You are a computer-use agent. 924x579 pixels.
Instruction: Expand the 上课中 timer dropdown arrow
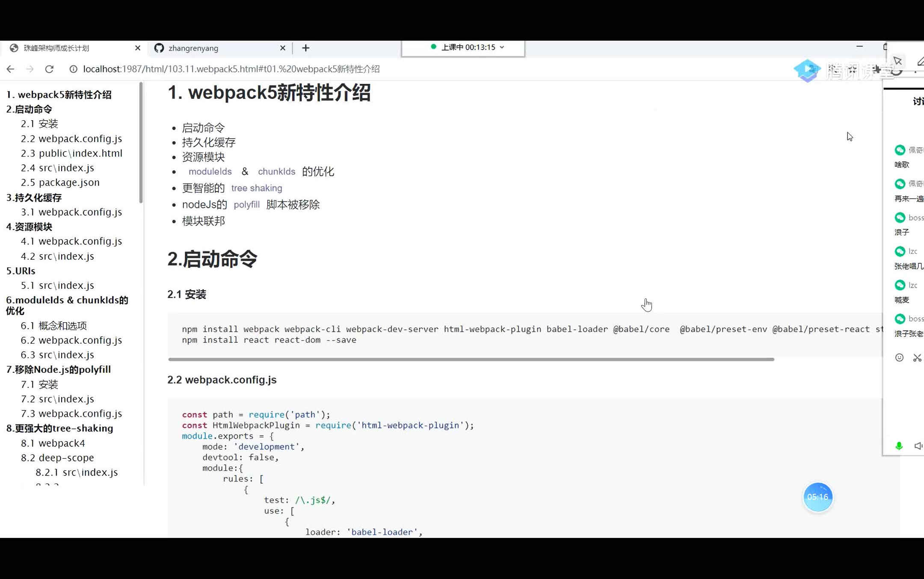(502, 47)
